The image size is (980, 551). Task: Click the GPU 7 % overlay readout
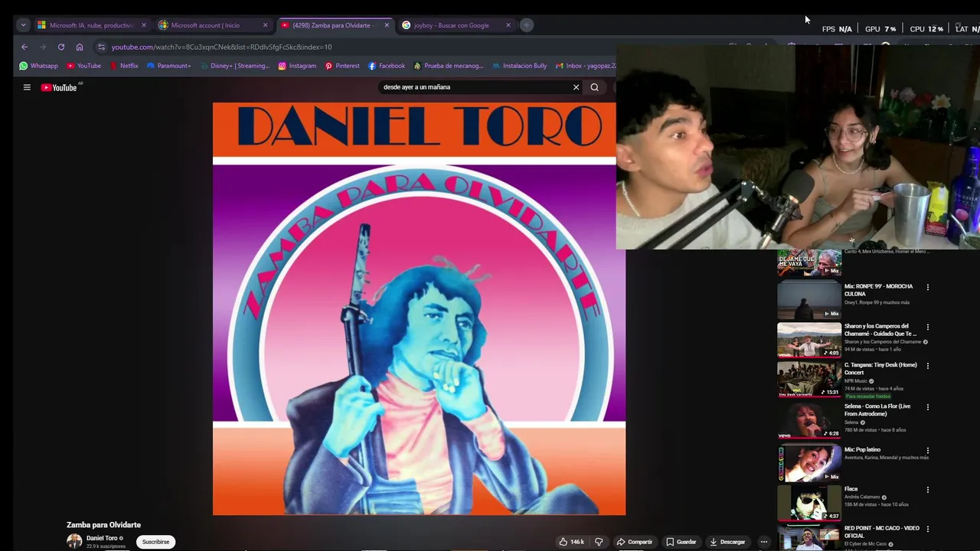tap(880, 29)
